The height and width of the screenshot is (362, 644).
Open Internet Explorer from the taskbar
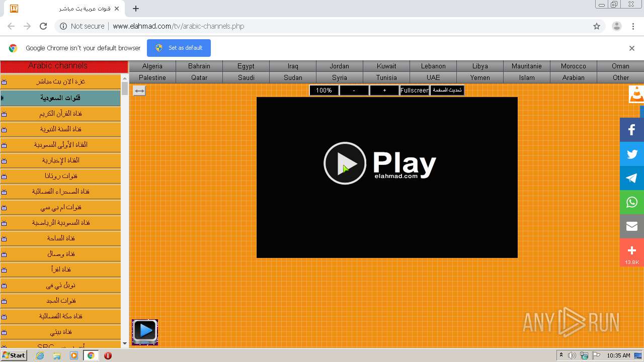[x=40, y=355]
